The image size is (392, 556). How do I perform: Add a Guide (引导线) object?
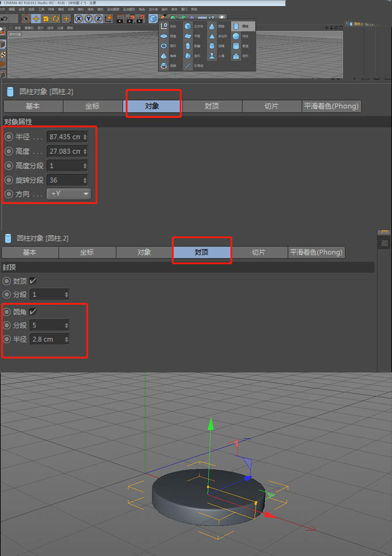point(188,65)
